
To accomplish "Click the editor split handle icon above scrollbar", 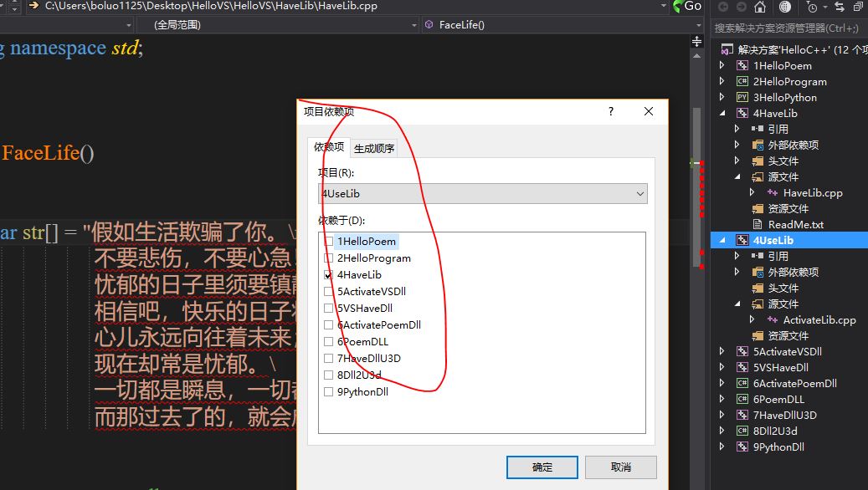I will click(697, 42).
